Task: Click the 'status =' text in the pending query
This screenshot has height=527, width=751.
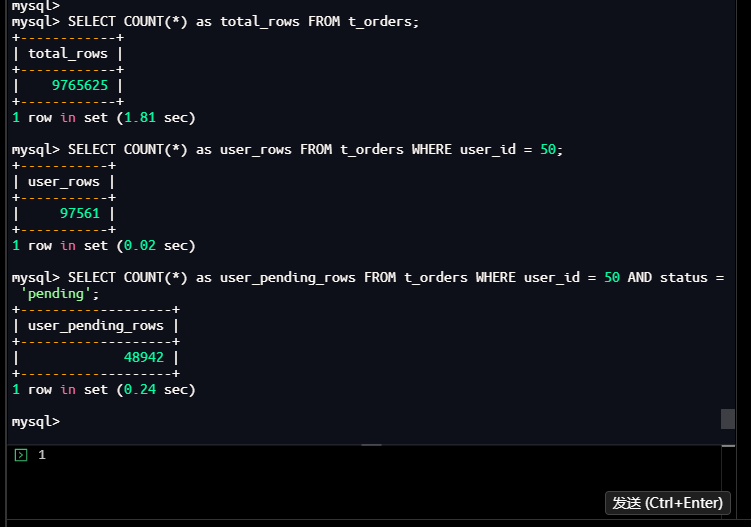Action: click(692, 277)
